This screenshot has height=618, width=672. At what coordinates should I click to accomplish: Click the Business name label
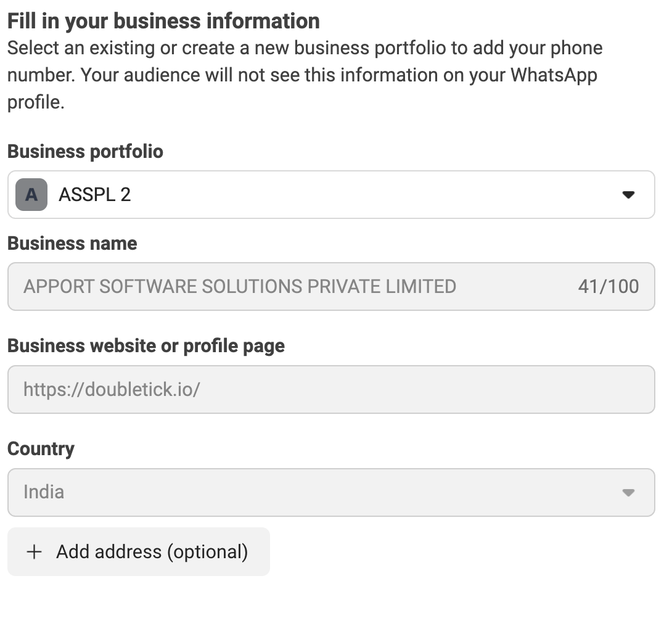[72, 244]
